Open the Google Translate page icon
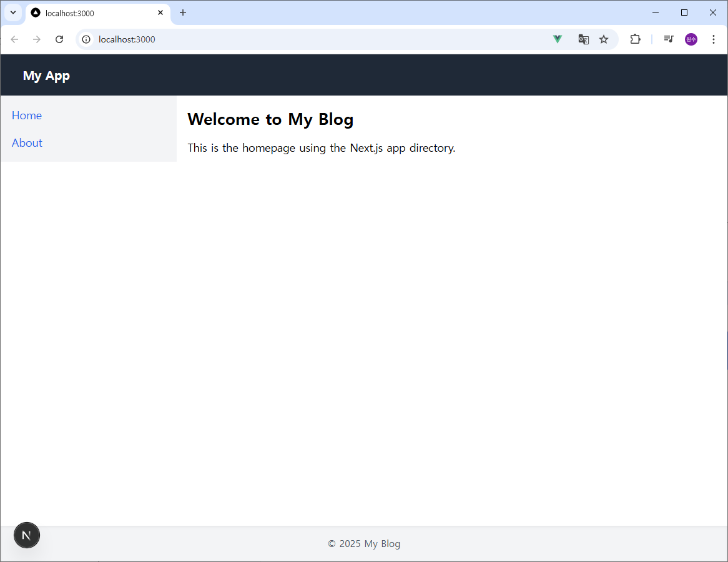The image size is (728, 562). (x=584, y=39)
